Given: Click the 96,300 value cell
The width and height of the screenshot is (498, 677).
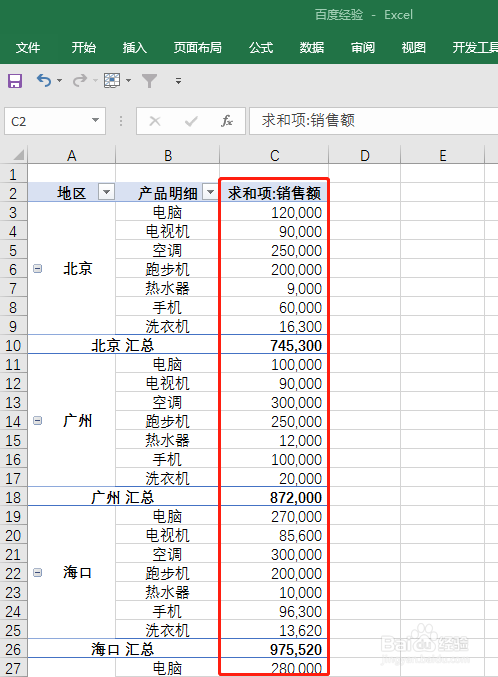Looking at the screenshot, I should pyautogui.click(x=274, y=611).
